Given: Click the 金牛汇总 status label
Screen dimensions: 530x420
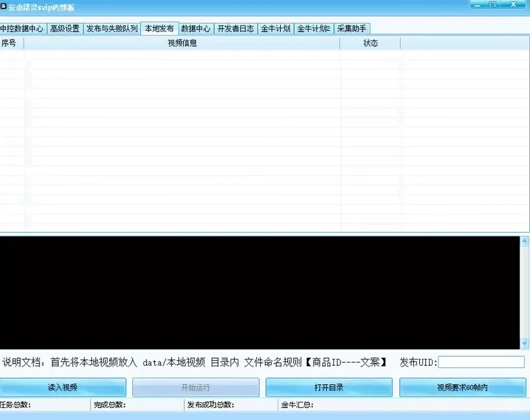Looking at the screenshot, I should tap(297, 405).
